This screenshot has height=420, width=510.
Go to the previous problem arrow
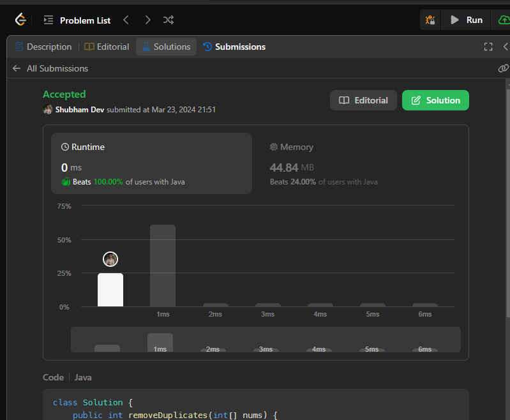click(126, 20)
